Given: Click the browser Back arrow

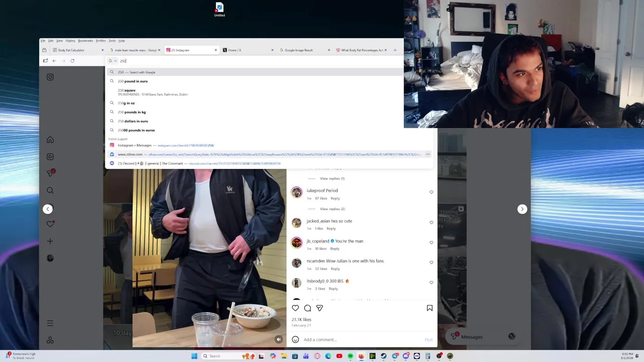Looking at the screenshot, I should [54, 61].
